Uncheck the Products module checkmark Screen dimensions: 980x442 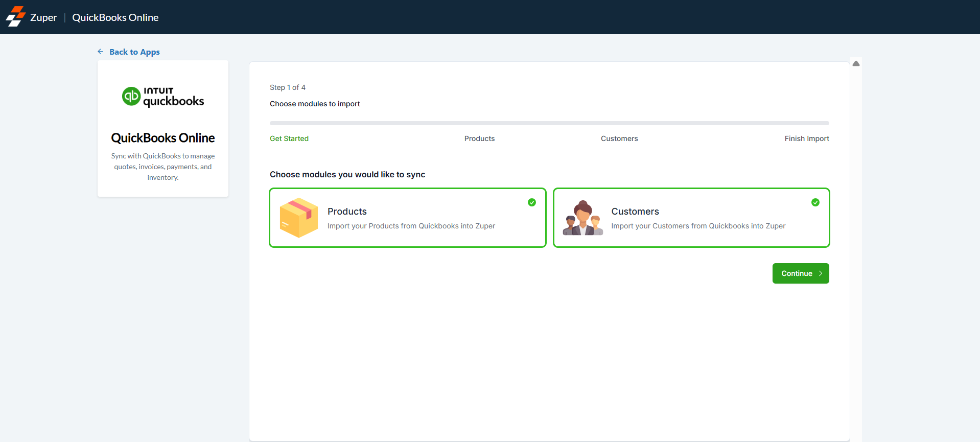tap(532, 202)
